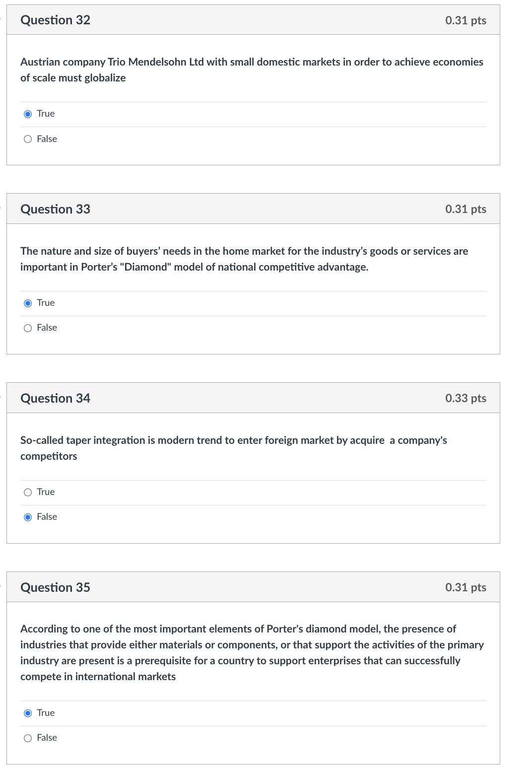Select False radio button for Question 32
The width and height of the screenshot is (532, 771).
(x=28, y=139)
